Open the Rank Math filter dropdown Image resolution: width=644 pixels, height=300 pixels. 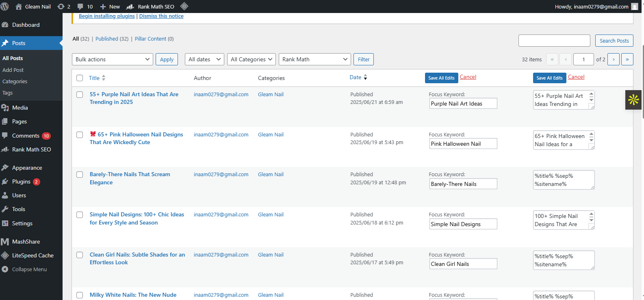(315, 59)
